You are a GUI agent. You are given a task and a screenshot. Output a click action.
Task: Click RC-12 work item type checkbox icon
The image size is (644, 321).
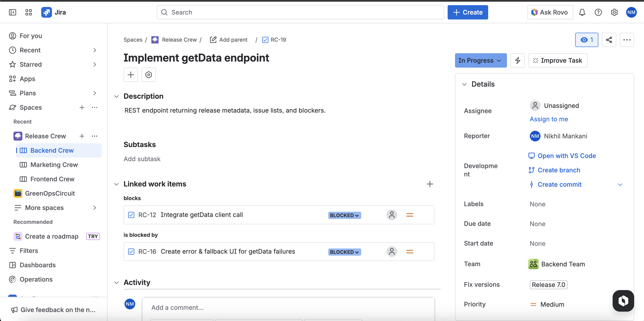pos(131,215)
